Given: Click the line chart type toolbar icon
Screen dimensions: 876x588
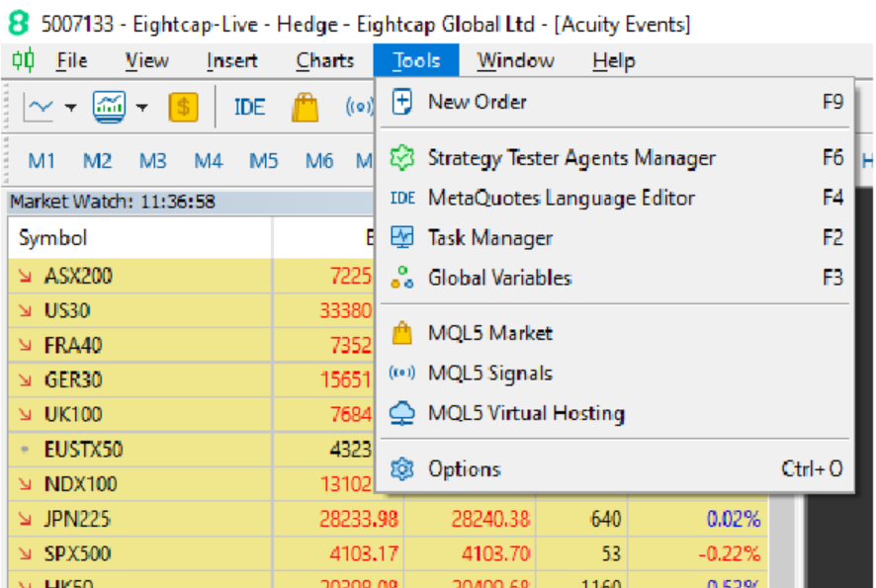Looking at the screenshot, I should click(x=40, y=107).
